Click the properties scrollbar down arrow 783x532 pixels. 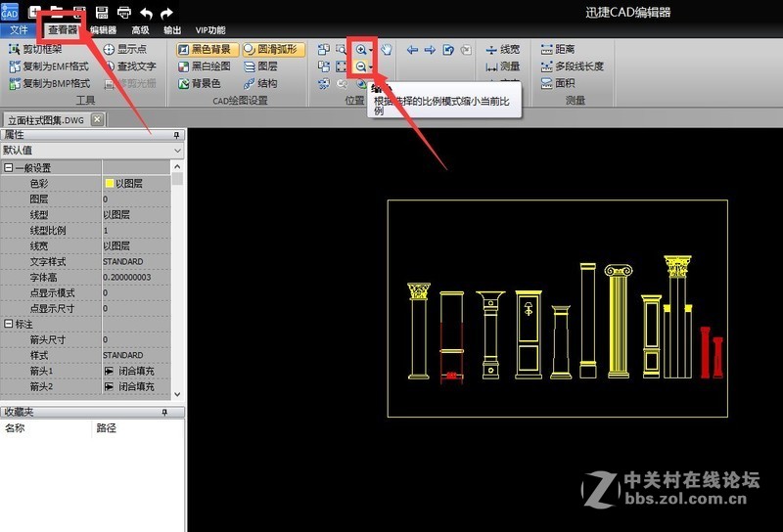tap(177, 394)
